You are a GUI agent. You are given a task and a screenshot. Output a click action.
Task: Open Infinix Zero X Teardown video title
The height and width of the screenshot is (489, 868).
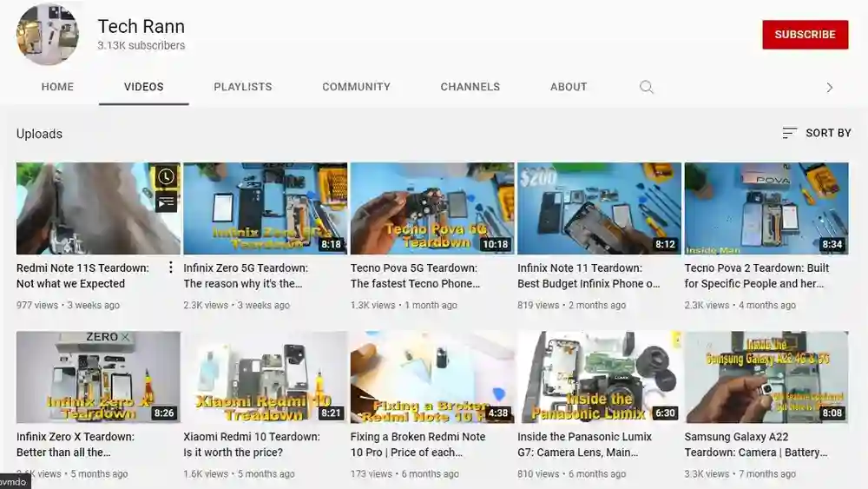point(76,444)
